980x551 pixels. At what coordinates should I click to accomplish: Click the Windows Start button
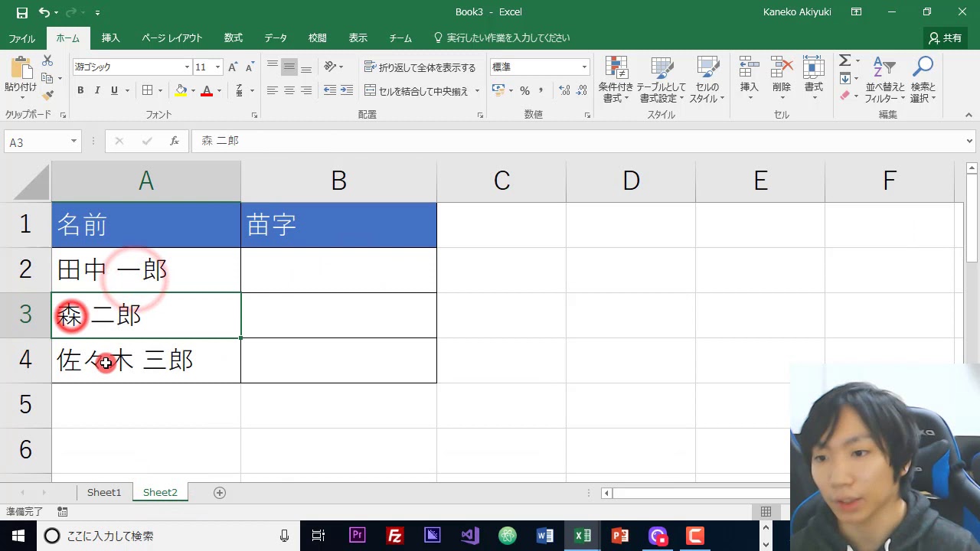click(x=18, y=536)
